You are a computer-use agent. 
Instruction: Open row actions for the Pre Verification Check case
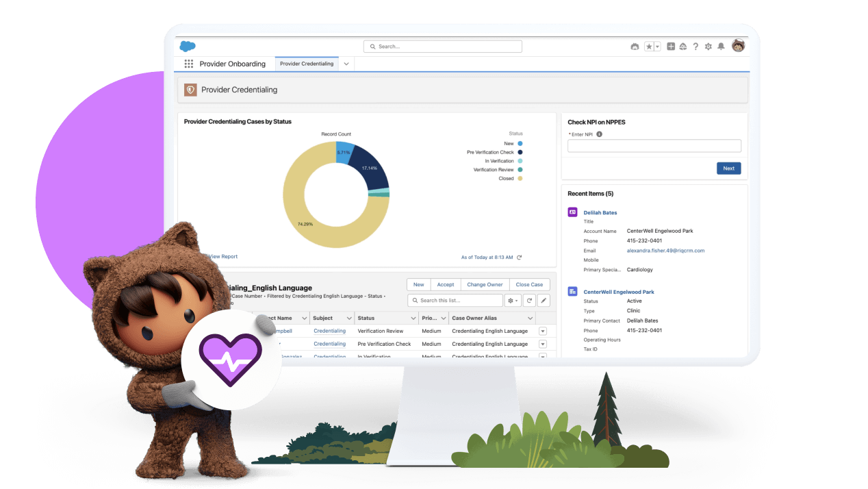point(543,344)
